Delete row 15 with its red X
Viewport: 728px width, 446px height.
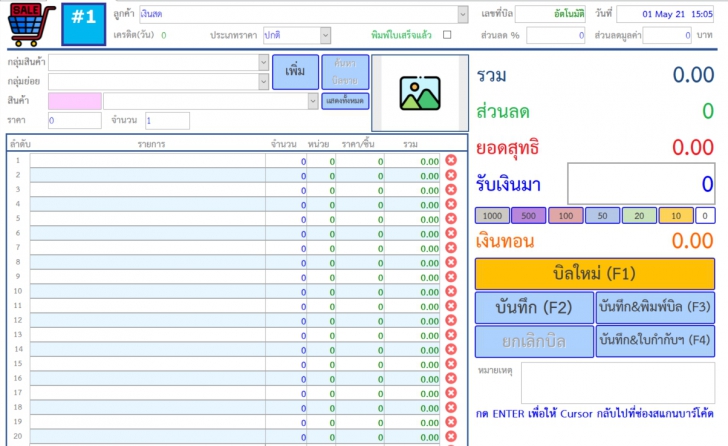click(x=451, y=364)
